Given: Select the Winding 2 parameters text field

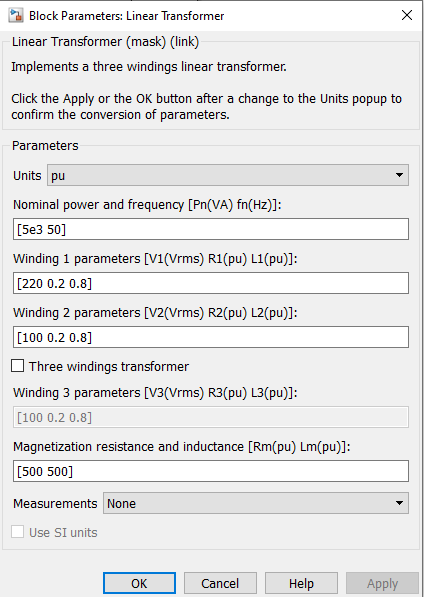Looking at the screenshot, I should (211, 337).
